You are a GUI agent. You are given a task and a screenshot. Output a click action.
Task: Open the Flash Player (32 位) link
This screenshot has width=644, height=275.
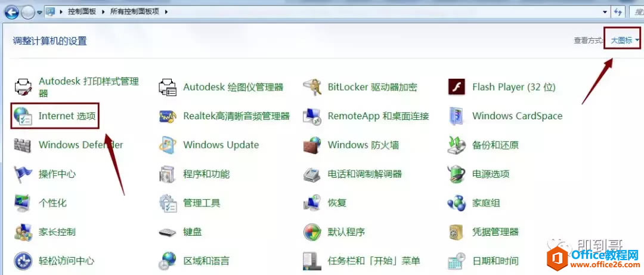click(514, 87)
